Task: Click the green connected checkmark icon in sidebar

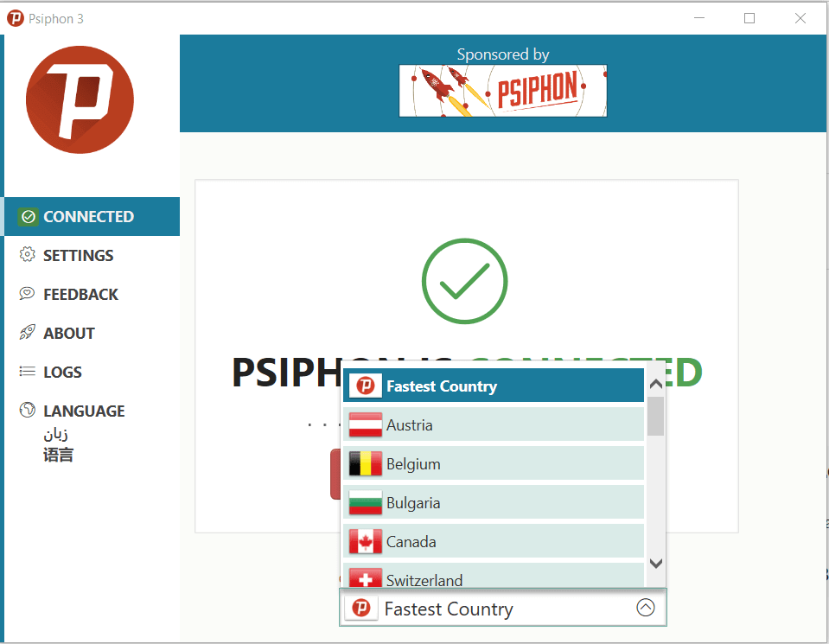Action: [28, 217]
